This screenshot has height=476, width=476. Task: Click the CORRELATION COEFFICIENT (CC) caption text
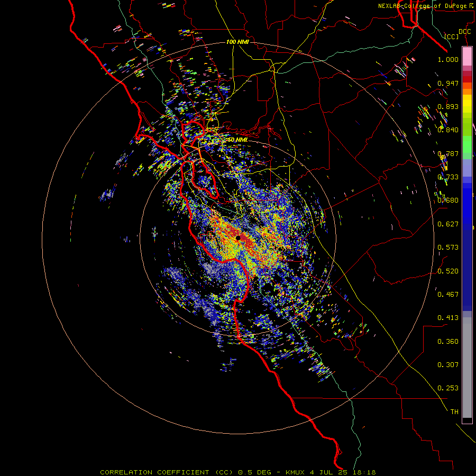point(167,472)
